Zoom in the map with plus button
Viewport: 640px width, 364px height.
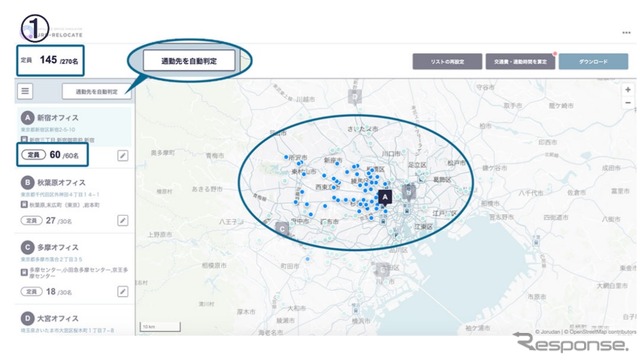pos(628,89)
